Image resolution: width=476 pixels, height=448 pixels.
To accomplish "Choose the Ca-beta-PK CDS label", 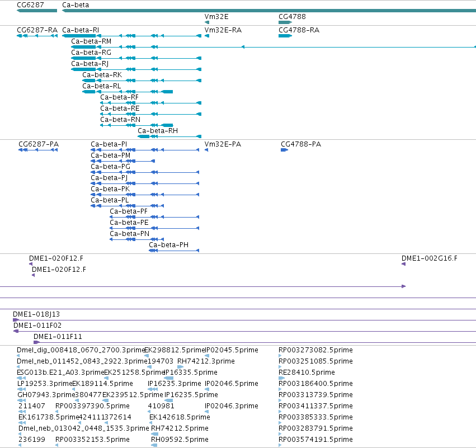I will 110,189.
